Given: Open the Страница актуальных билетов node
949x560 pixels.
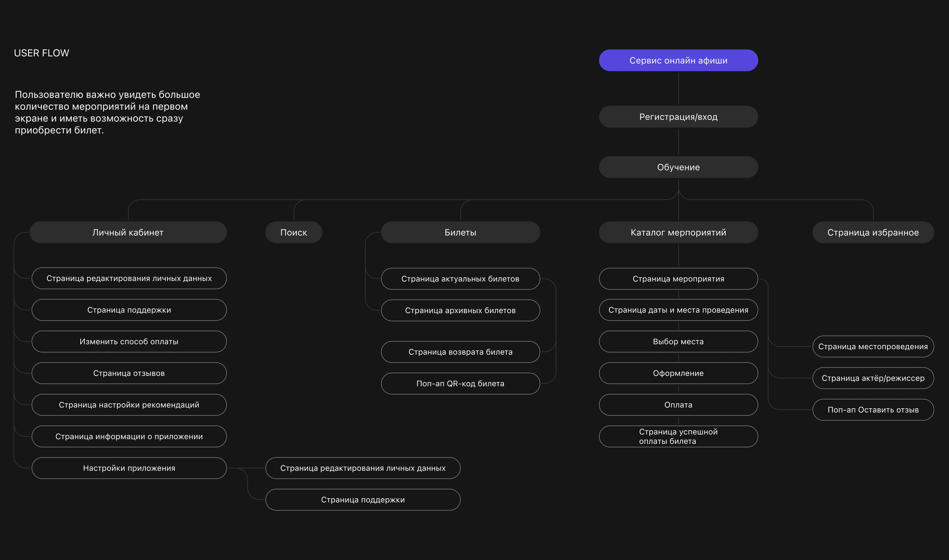Looking at the screenshot, I should [460, 279].
